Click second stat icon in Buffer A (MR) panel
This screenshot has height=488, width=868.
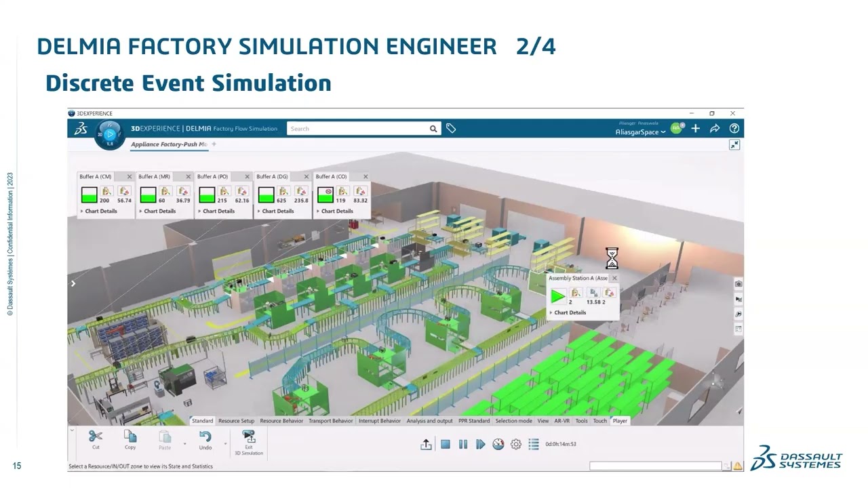pos(183,192)
